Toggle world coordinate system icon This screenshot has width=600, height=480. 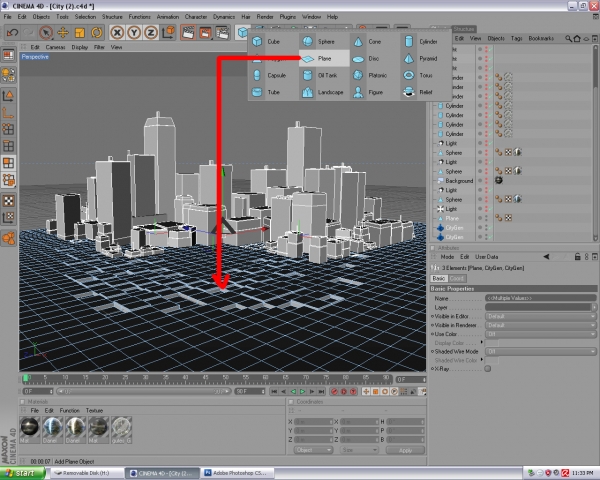(x=168, y=33)
